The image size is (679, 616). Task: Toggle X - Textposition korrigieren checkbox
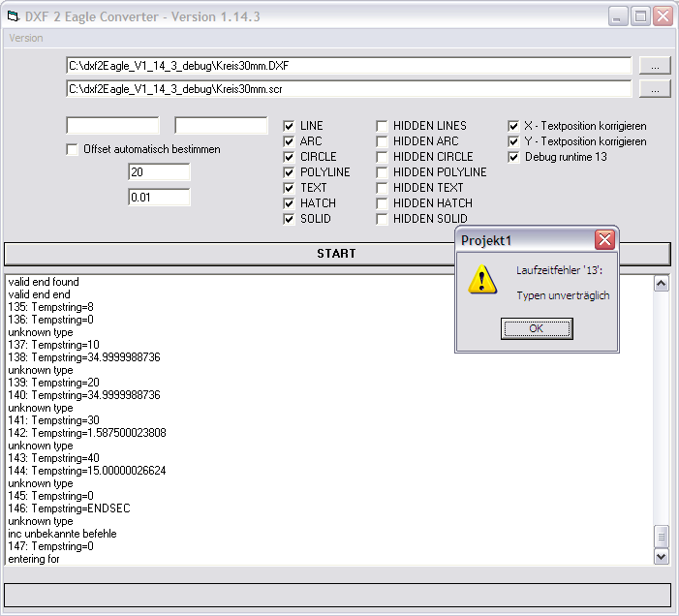pos(513,126)
